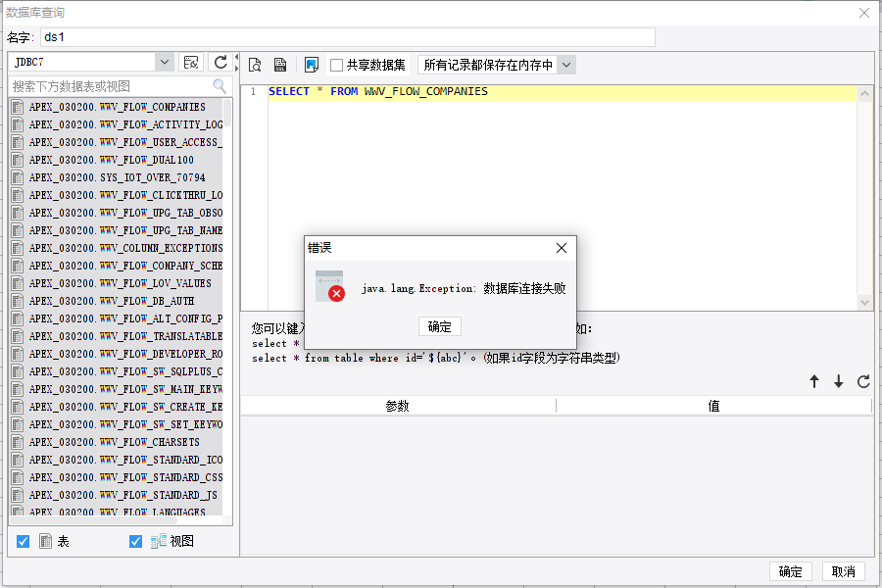The image size is (882, 588).
Task: Move parameter down with down arrow
Action: coord(839,381)
